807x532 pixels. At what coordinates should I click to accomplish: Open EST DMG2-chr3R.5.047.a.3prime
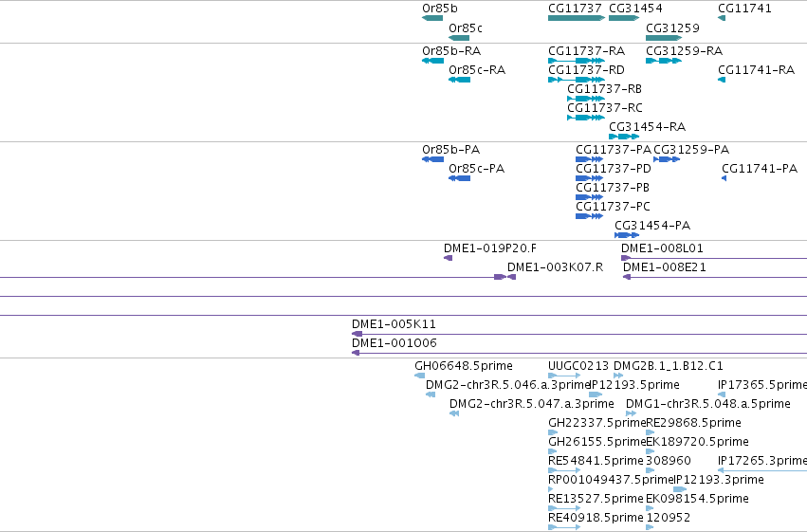(x=454, y=413)
